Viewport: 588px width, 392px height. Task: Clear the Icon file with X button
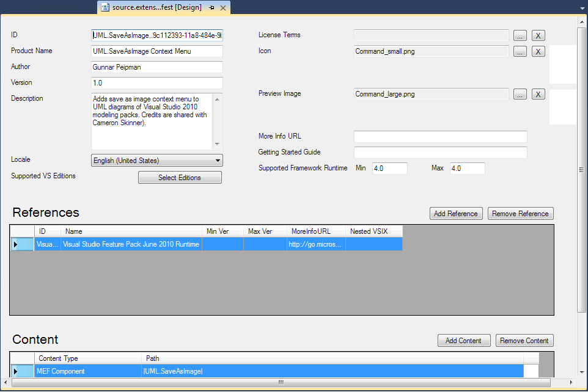pos(538,51)
